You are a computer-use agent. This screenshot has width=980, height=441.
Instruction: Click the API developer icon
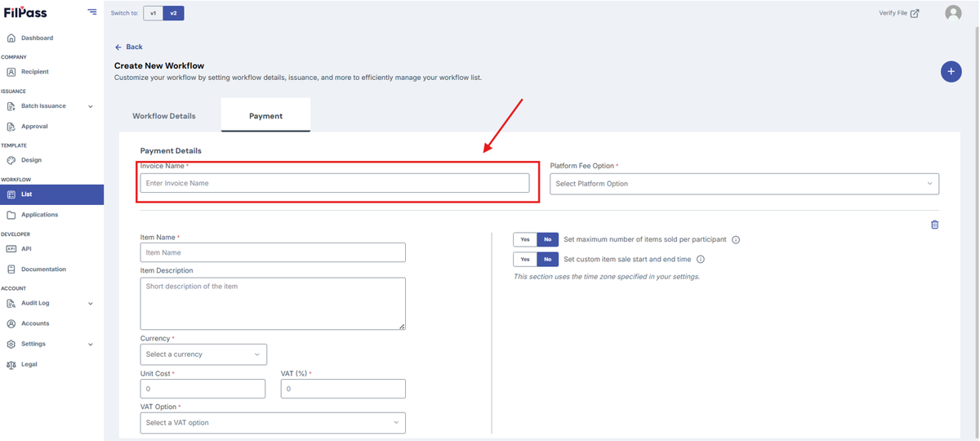pyautogui.click(x=11, y=248)
